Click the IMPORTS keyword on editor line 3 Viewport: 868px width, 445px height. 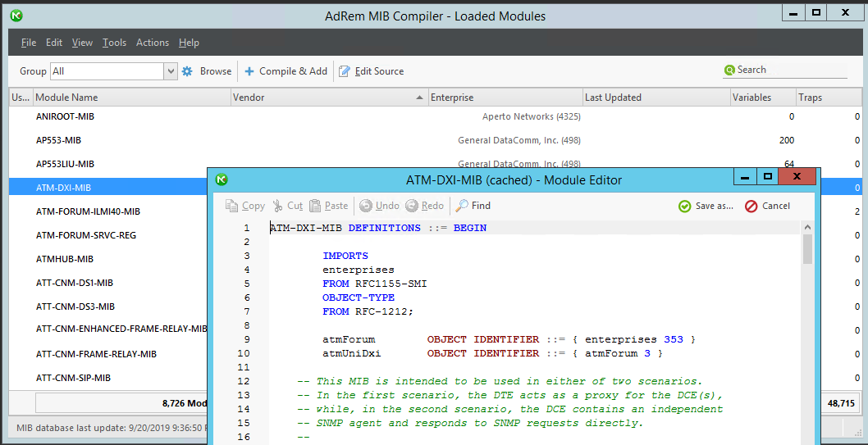[345, 256]
